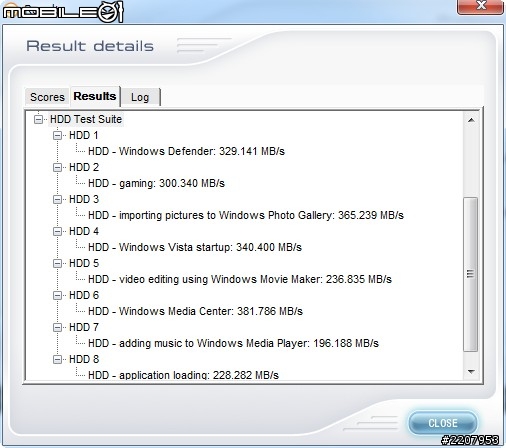Select the gaming 300.340 MB/s row
Screen dimensions: 506x448
(x=156, y=183)
